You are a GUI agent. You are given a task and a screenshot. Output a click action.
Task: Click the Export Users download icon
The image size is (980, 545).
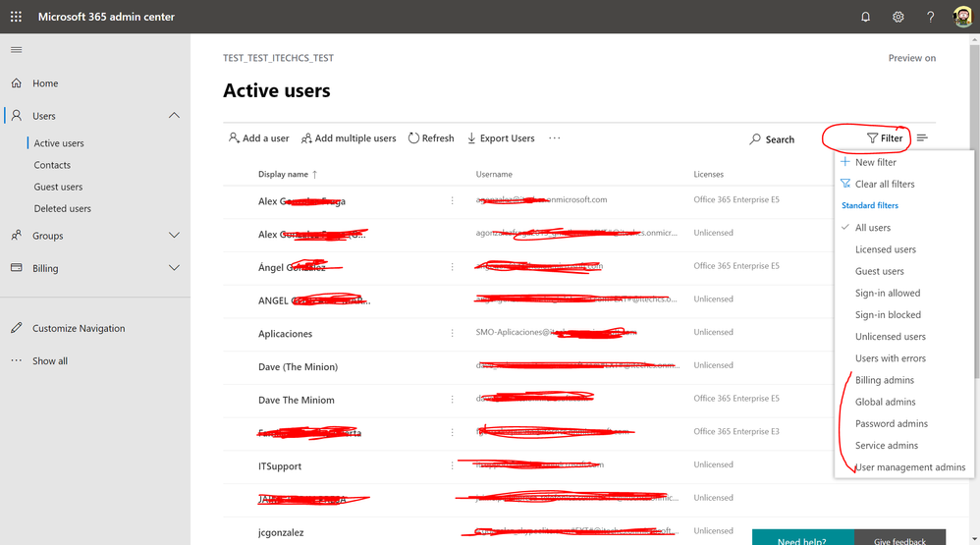point(472,138)
